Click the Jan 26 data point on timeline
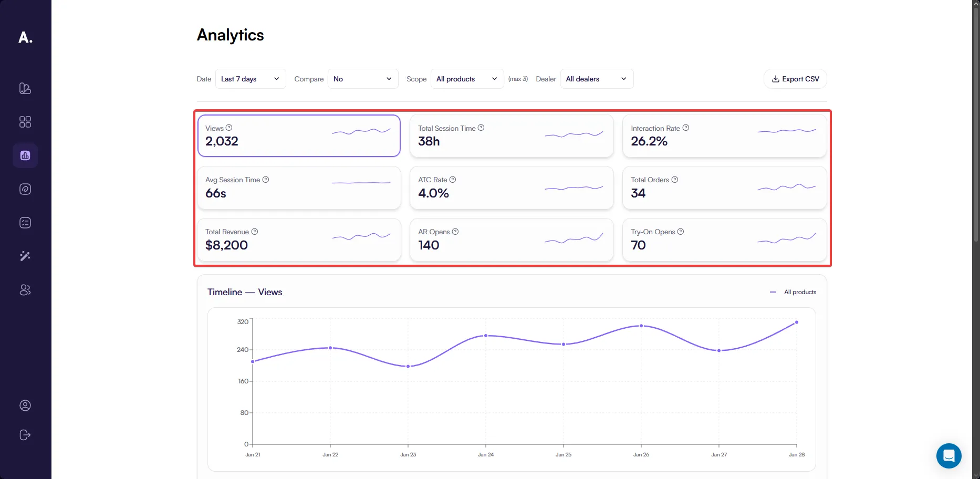 coord(641,326)
